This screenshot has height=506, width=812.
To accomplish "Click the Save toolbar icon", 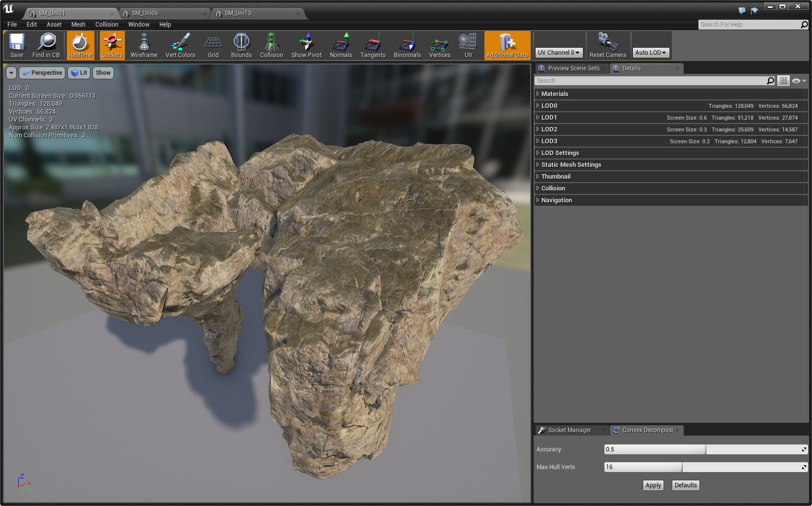I will pos(17,45).
